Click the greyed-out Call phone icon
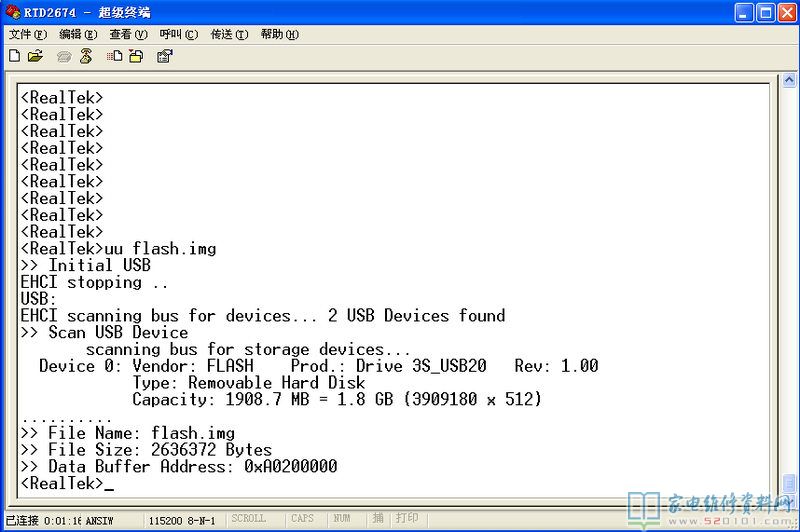Viewport: 800px width, 532px height. (x=64, y=56)
